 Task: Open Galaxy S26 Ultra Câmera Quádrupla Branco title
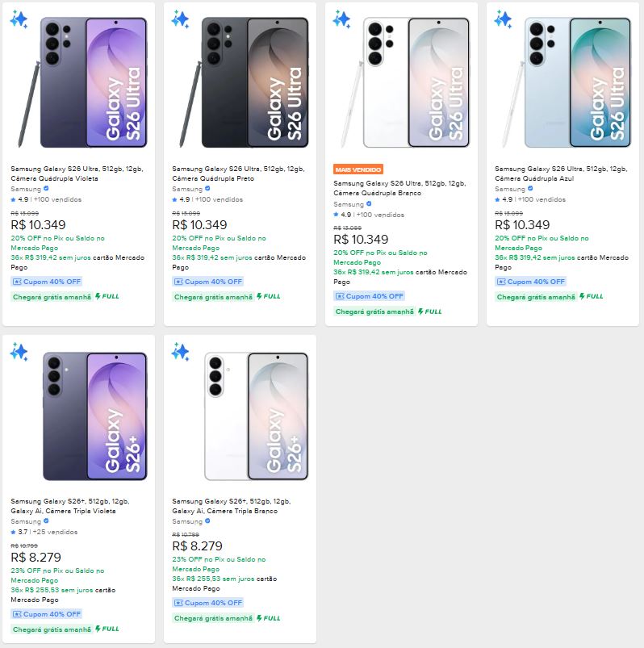pyautogui.click(x=399, y=188)
